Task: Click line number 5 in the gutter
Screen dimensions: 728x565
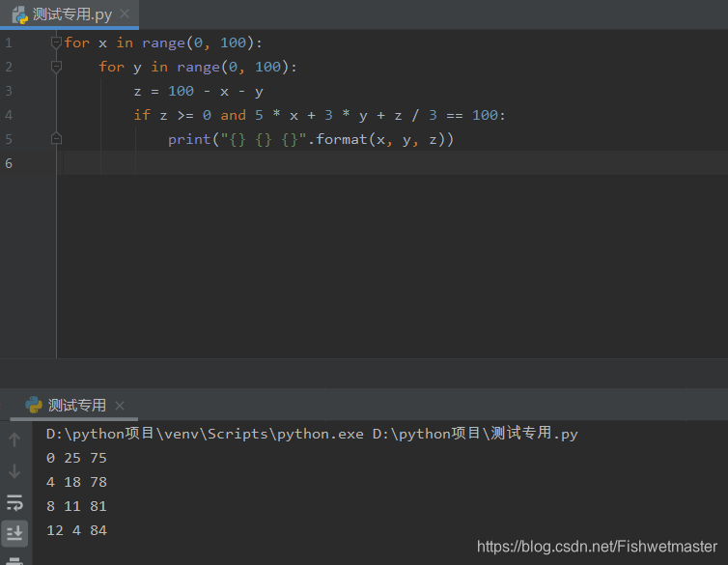Action: point(9,139)
